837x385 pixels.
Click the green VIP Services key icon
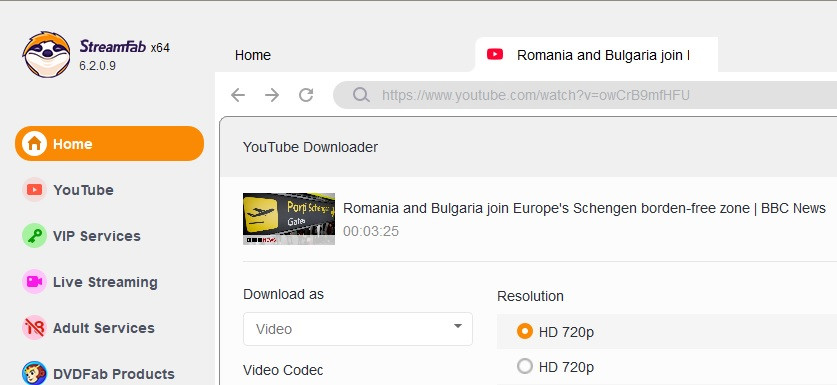point(34,235)
